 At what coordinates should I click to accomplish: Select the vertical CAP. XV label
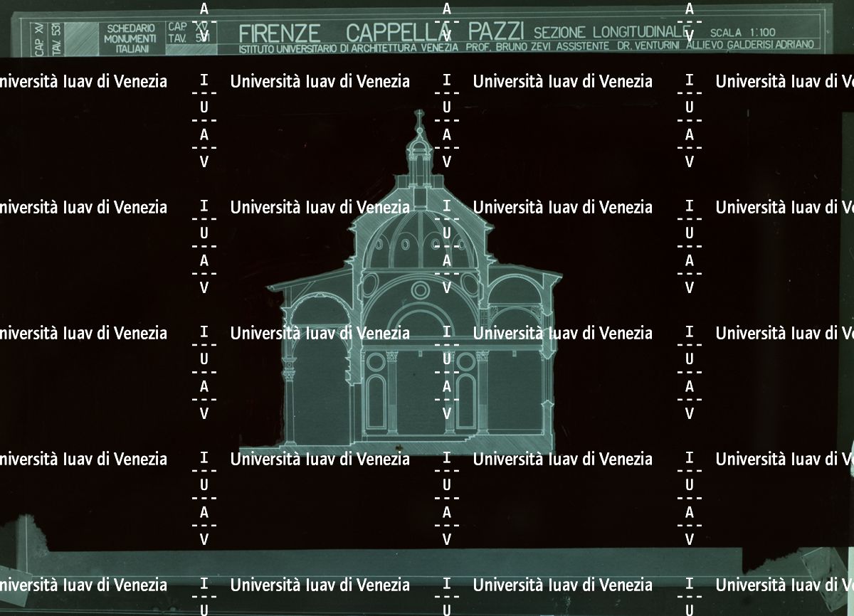click(x=39, y=38)
